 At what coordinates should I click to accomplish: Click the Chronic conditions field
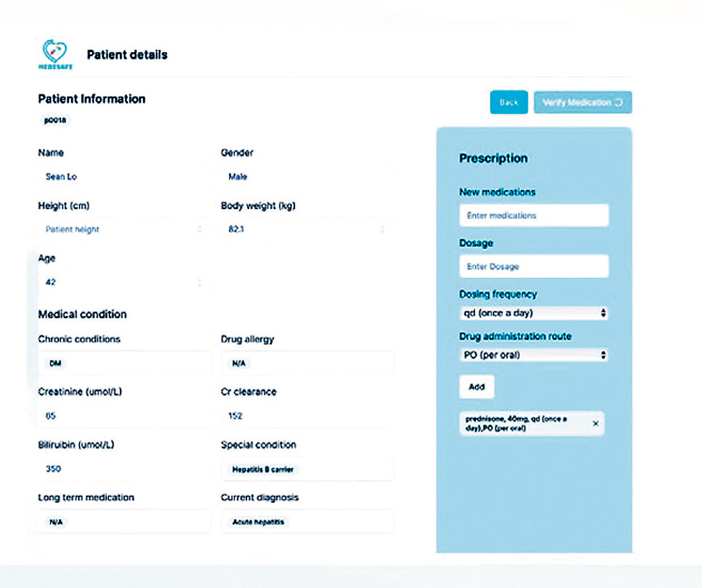[x=124, y=363]
